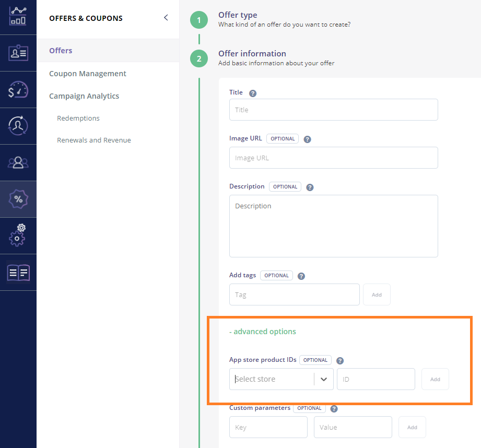Select the Offers menu item
The width and height of the screenshot is (481, 448).
(108, 51)
